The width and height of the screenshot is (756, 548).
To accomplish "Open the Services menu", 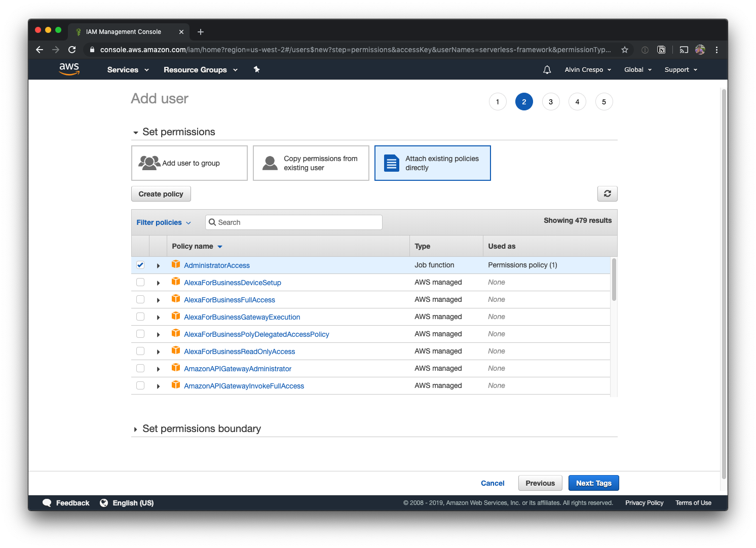I will coord(128,70).
